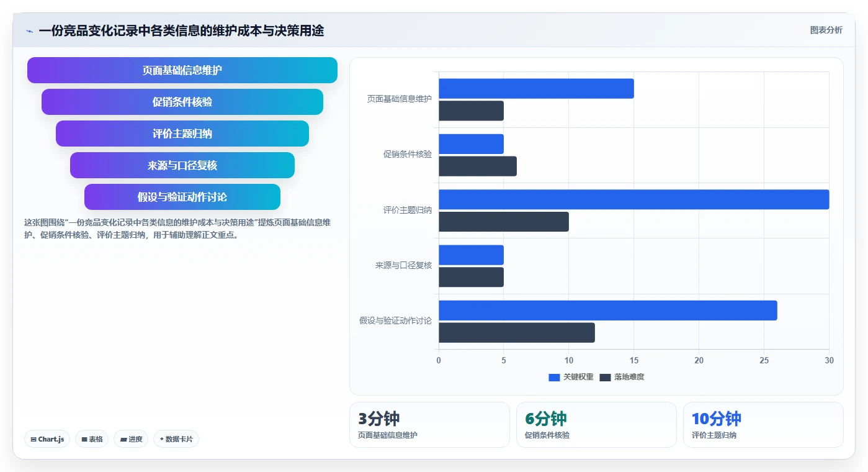This screenshot has height=472, width=868.
Task: Click the 关键权重 bar for 评价主题归纳
Action: (634, 199)
